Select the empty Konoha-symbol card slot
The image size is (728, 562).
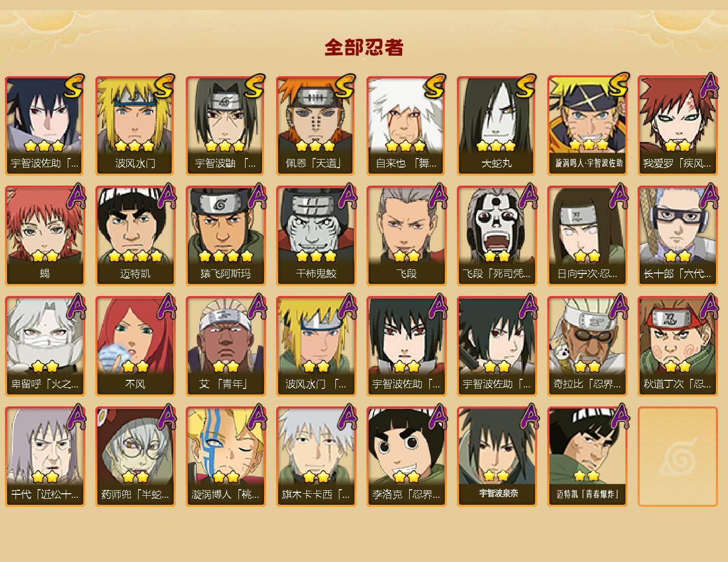(x=677, y=457)
